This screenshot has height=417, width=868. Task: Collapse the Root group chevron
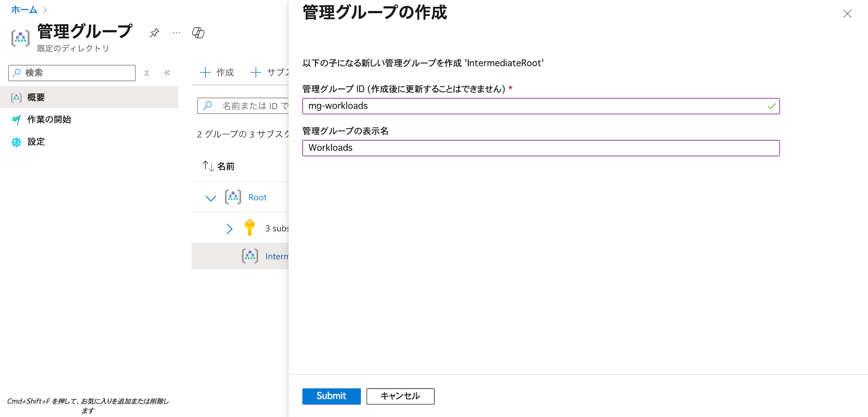(x=210, y=198)
